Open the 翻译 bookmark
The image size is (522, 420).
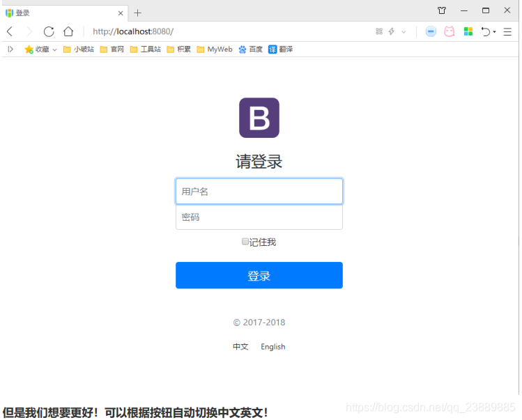281,49
